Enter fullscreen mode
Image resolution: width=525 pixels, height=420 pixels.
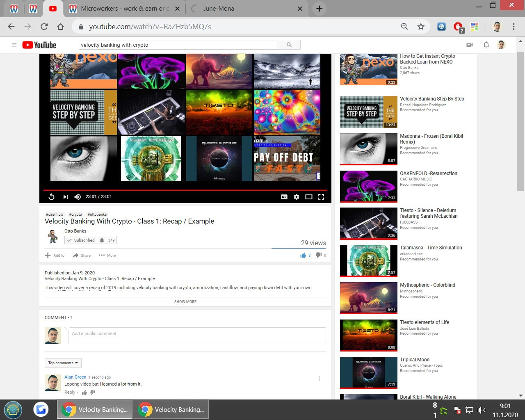321,197
